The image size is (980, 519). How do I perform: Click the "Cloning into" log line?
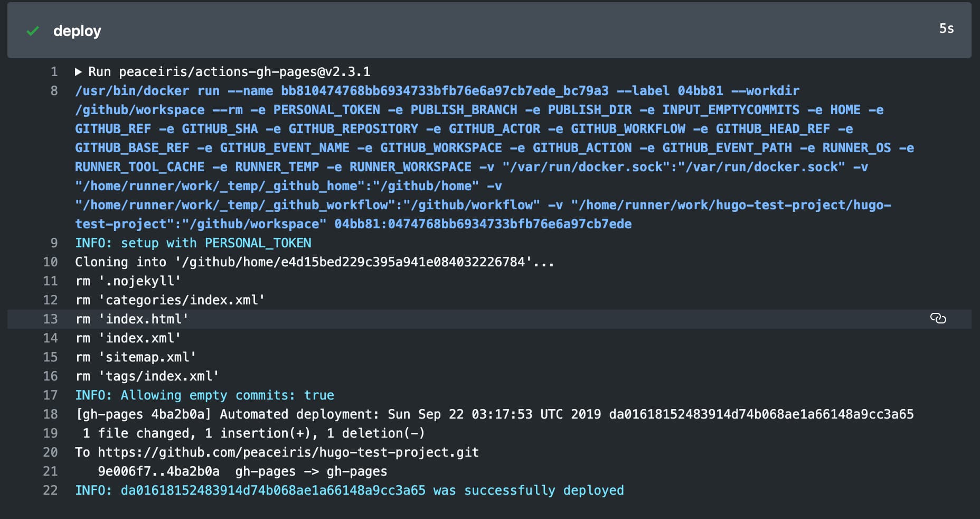314,262
